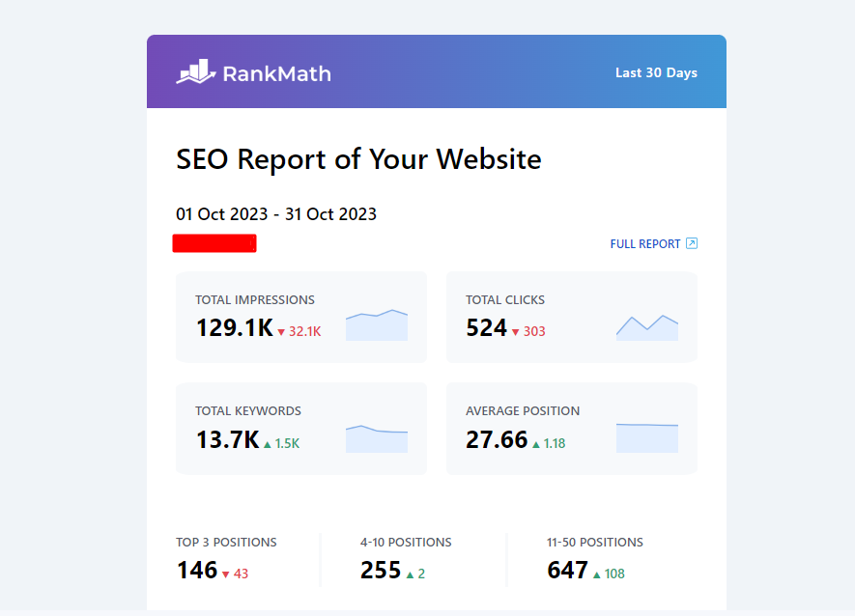Click the 129.1K impressions value
Screen dimensions: 855x616
(235, 328)
